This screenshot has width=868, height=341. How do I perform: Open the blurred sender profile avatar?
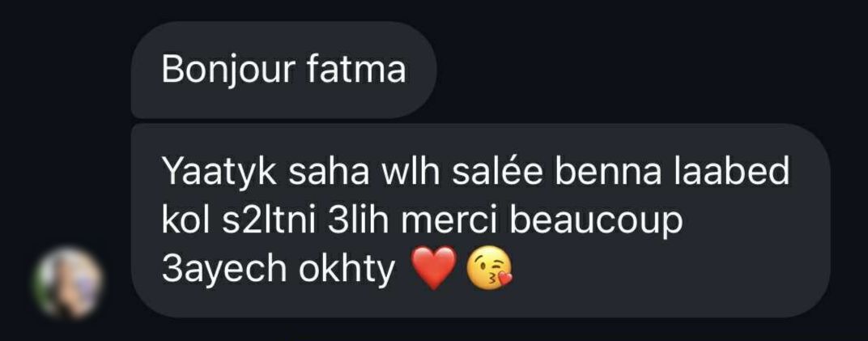(69, 282)
